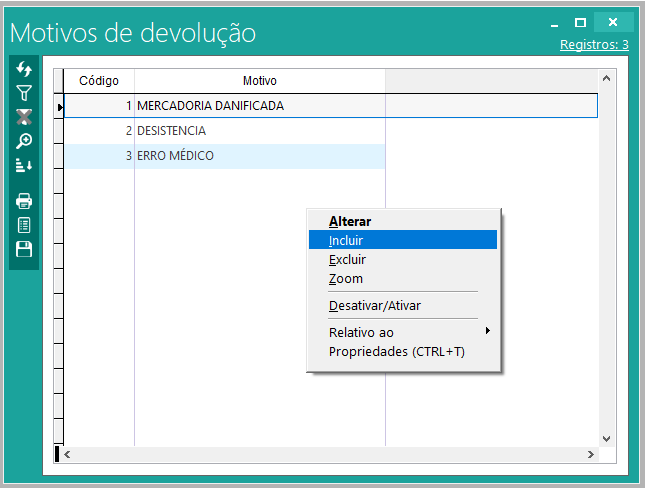Click the refresh arrows icon in sidebar

(x=24, y=69)
